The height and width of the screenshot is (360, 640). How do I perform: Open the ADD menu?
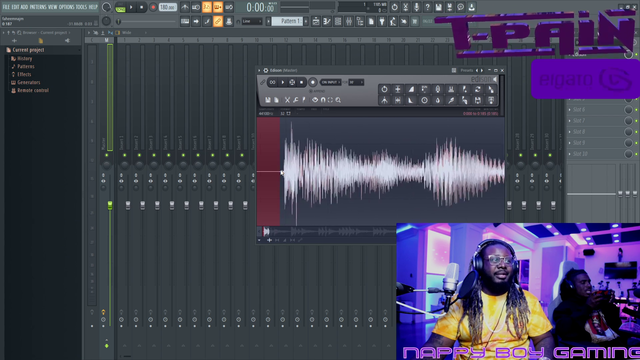coord(24,7)
